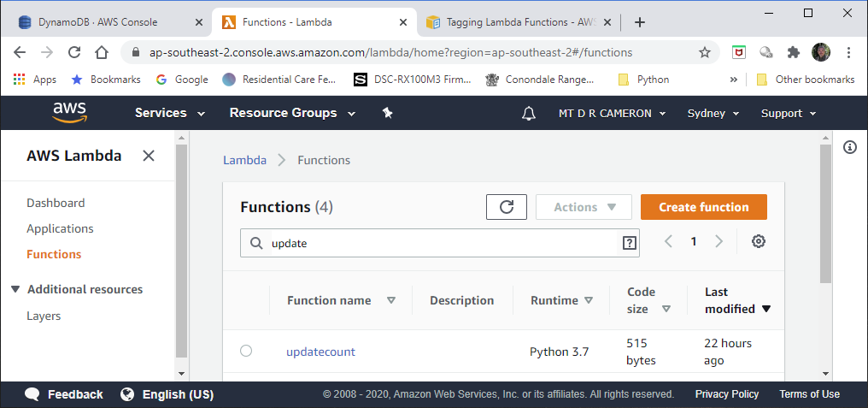Open the Privacy Policy link
Viewport: 868px width, 408px height.
[x=727, y=394]
